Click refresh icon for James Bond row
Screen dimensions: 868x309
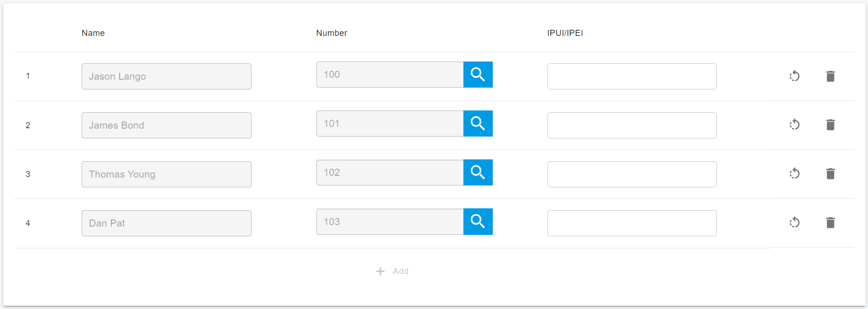coord(795,124)
